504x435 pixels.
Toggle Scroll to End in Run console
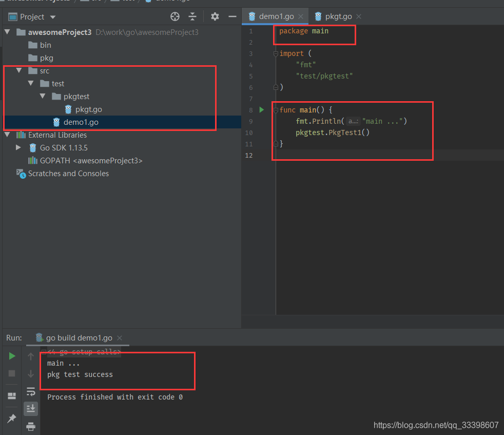pyautogui.click(x=31, y=408)
